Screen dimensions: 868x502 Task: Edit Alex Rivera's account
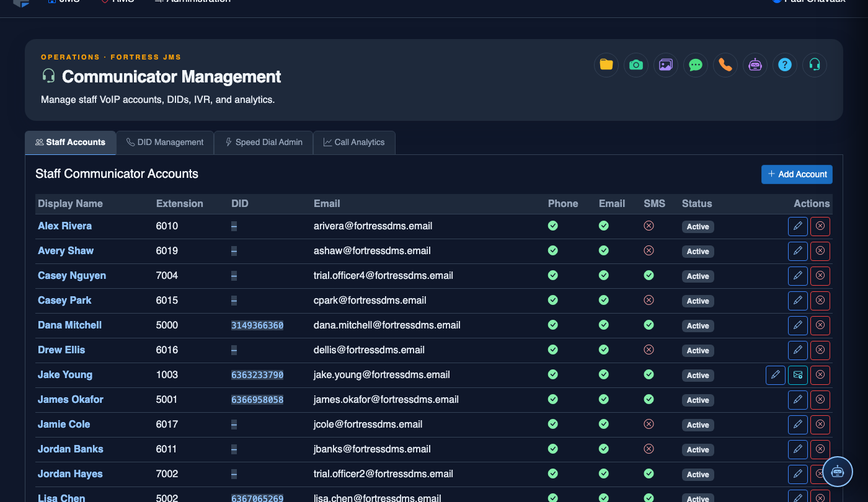tap(798, 226)
